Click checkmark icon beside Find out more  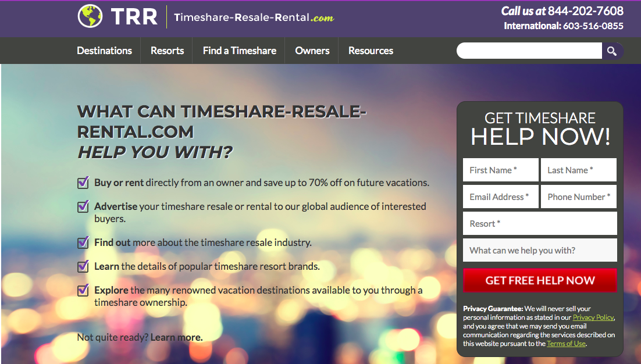(83, 242)
